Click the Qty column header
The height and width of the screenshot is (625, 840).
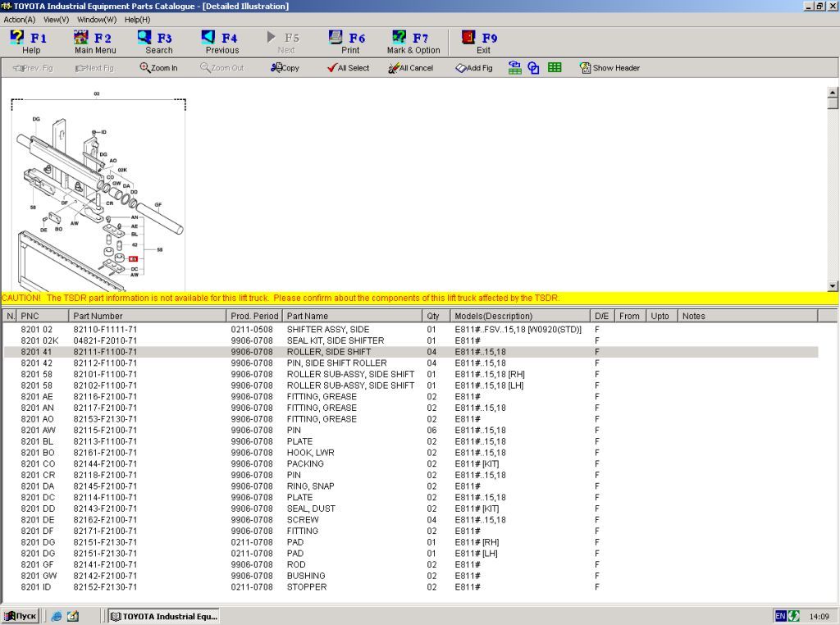(436, 316)
